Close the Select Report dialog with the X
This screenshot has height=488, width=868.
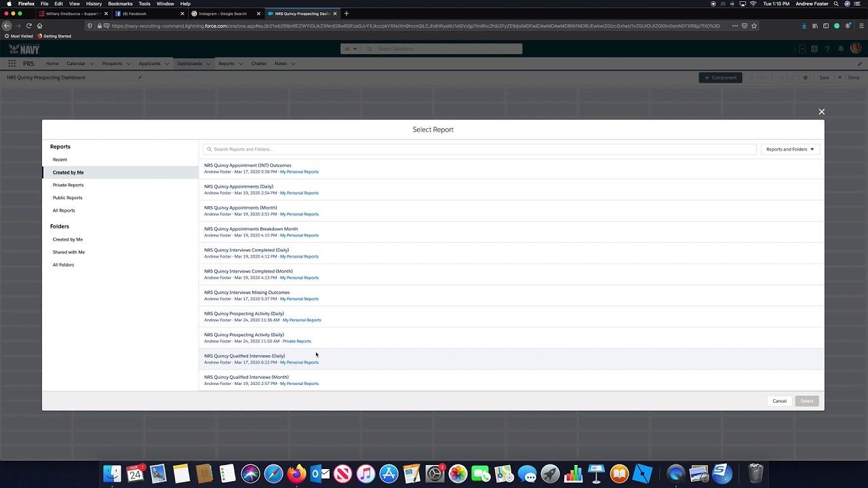coord(821,112)
